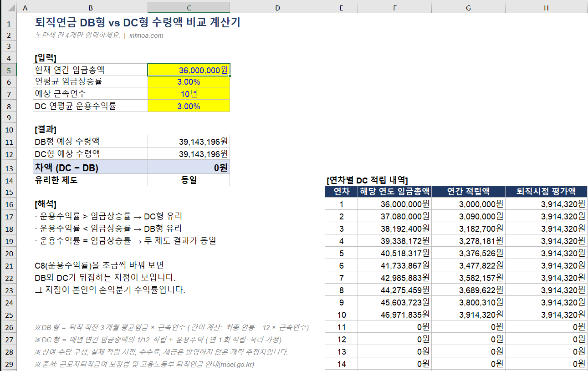The height and width of the screenshot is (371, 588).
Task: Click column header H
Action: point(546,8)
